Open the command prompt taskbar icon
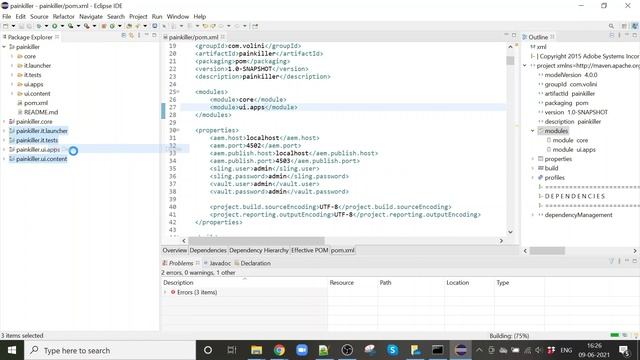The width and height of the screenshot is (640, 360). (438, 350)
